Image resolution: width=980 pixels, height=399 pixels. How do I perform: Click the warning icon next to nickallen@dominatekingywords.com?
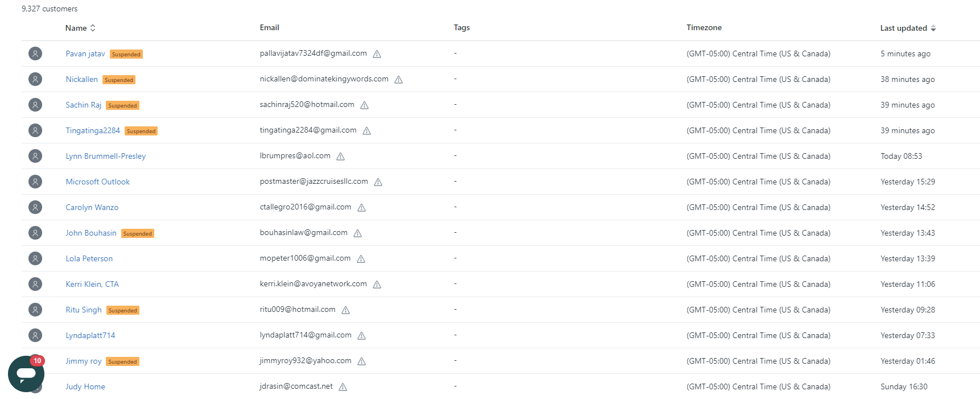click(x=398, y=80)
